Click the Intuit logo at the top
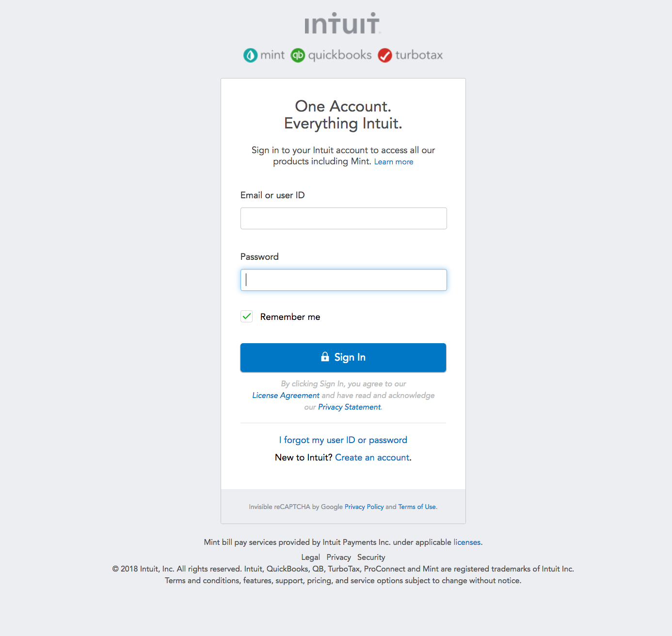The width and height of the screenshot is (672, 636). [342, 24]
